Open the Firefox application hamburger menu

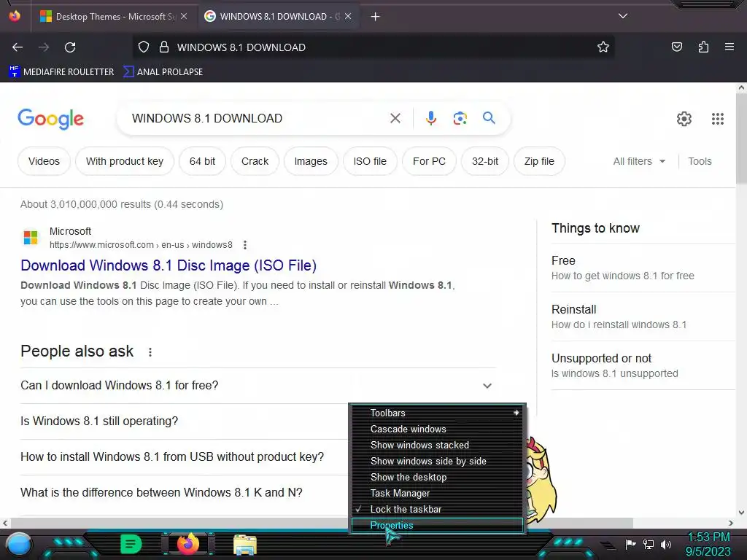tap(729, 47)
